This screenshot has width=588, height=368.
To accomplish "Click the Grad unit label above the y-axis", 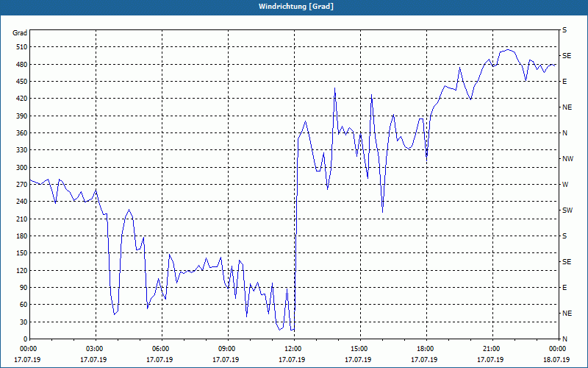I will 20,33.
